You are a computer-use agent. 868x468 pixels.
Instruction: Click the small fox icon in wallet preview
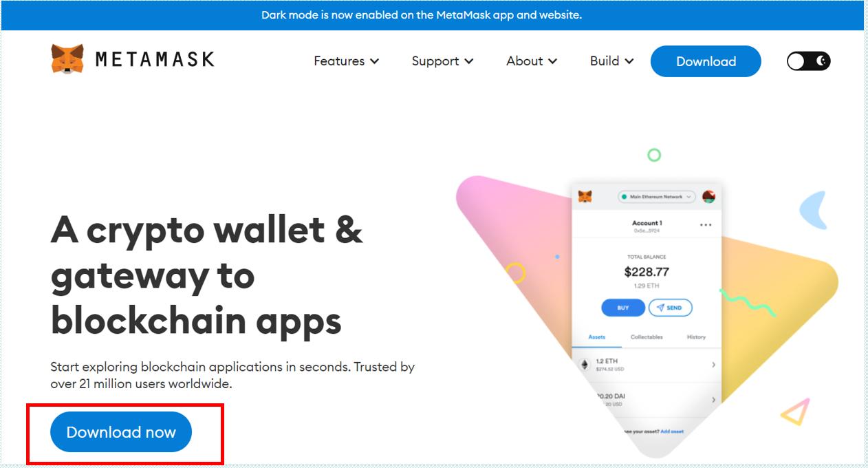[585, 197]
